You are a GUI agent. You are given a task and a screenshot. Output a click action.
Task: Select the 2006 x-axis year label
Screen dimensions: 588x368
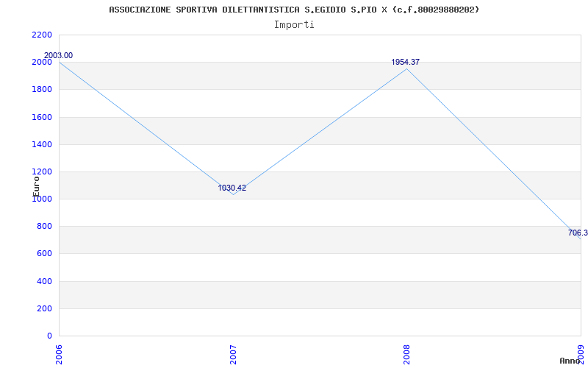[59, 355]
